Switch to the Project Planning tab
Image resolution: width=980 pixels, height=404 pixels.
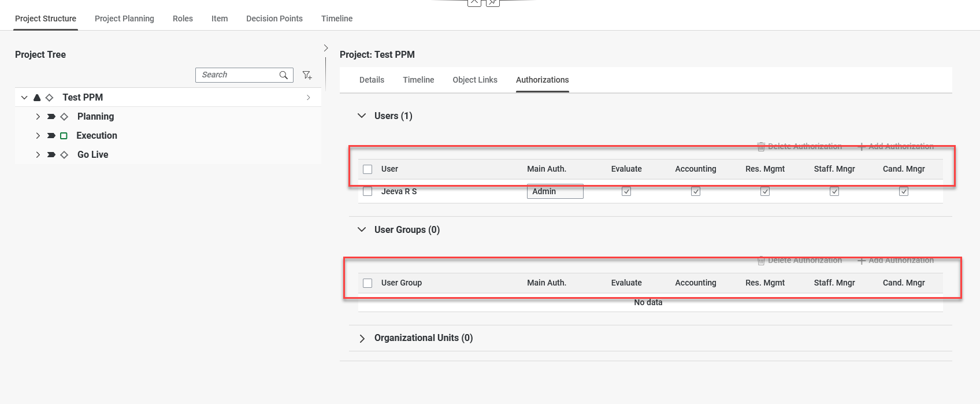124,18
